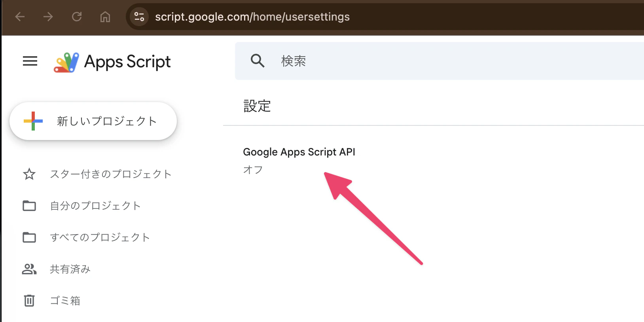Click the trash can icon
The width and height of the screenshot is (644, 322).
tap(29, 301)
